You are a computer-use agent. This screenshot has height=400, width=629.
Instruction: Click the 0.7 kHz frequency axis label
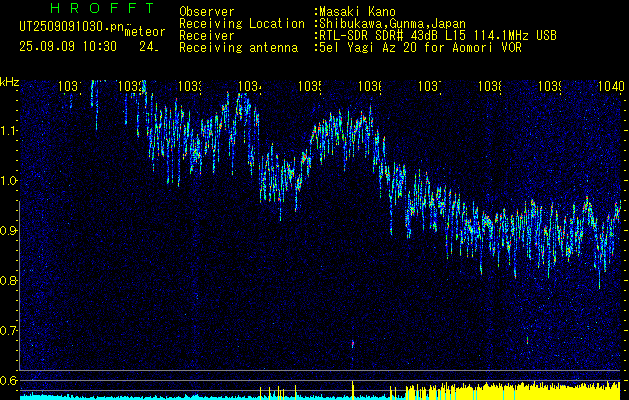[x=9, y=330]
